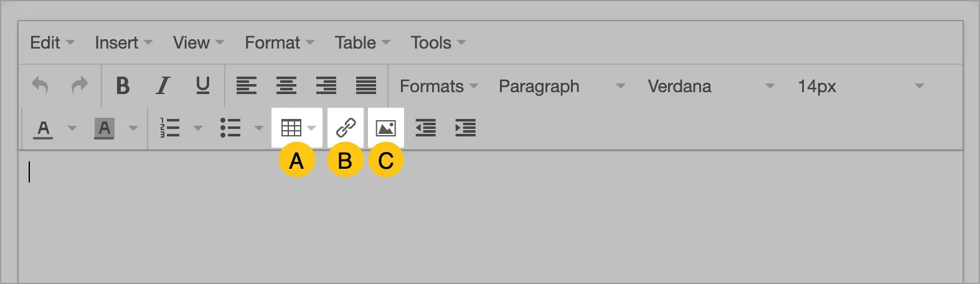Toggle bold formatting
The height and width of the screenshot is (284, 980).
coord(123,85)
